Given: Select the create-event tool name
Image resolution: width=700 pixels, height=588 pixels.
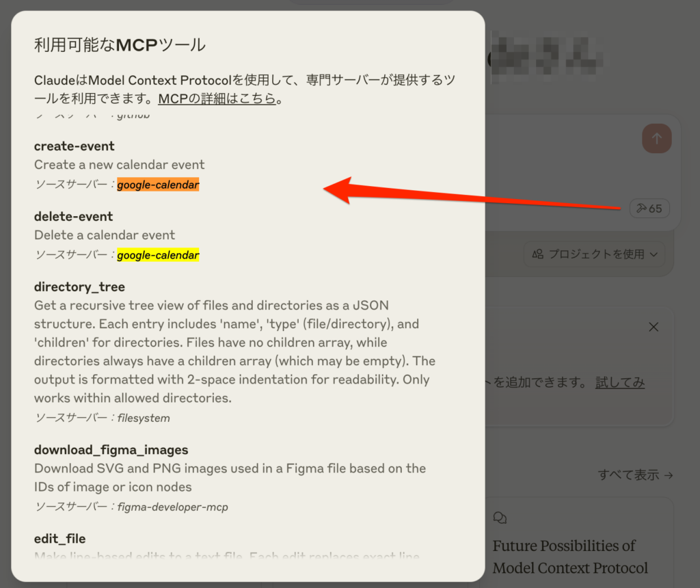Looking at the screenshot, I should [x=75, y=146].
